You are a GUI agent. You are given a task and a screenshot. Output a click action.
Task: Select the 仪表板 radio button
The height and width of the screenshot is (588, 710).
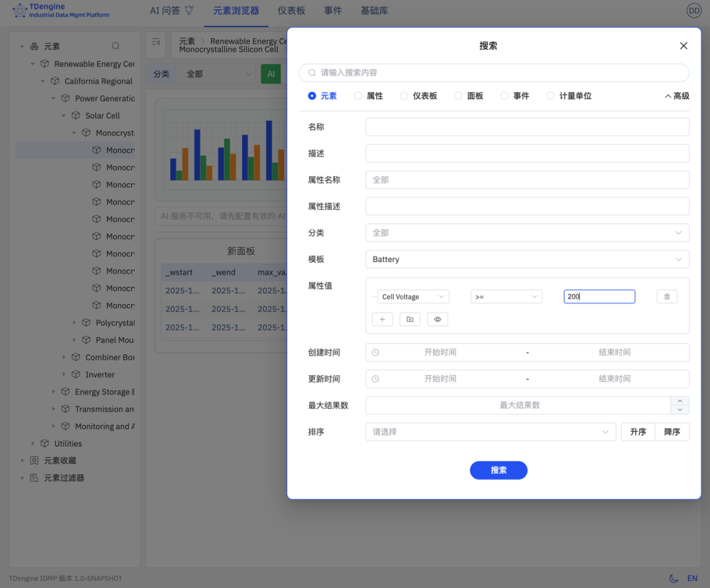coord(404,95)
